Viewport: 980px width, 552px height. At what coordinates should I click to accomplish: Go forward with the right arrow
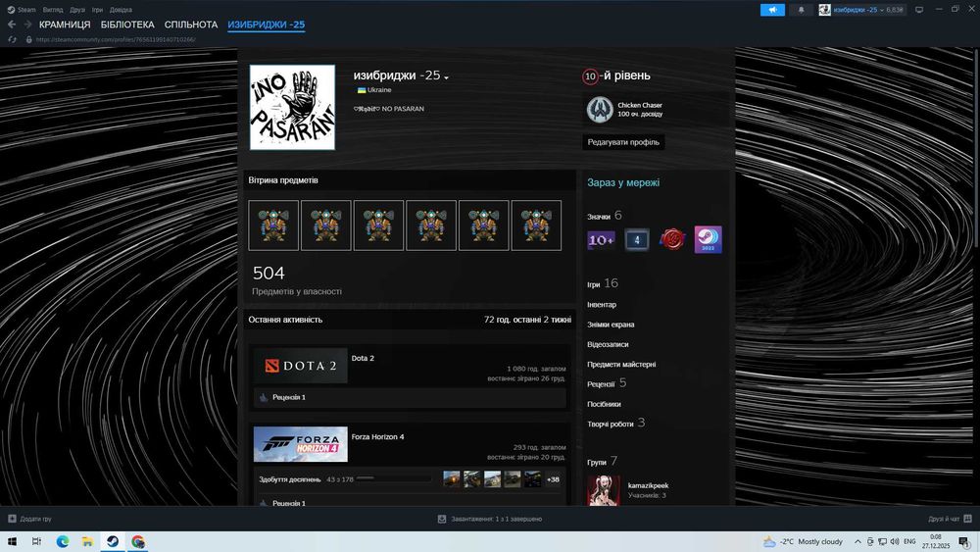28,25
